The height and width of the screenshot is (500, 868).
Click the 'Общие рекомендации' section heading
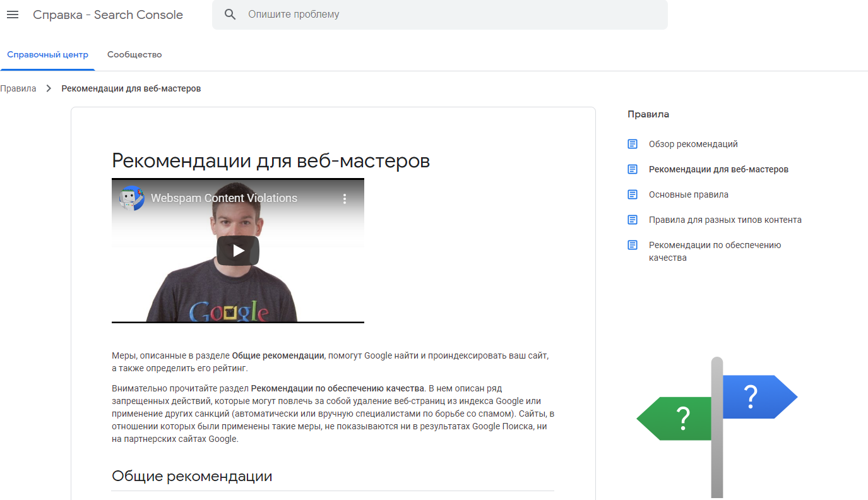(x=192, y=476)
